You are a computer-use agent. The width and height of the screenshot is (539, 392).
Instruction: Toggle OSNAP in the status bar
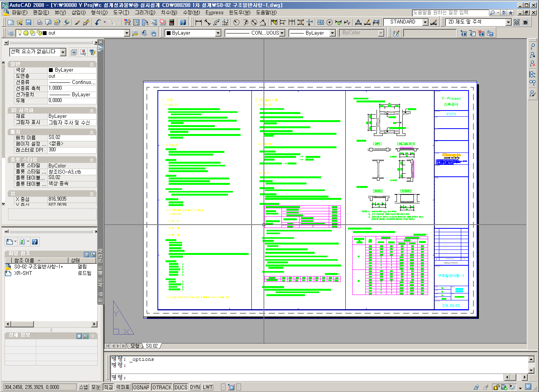click(x=141, y=387)
